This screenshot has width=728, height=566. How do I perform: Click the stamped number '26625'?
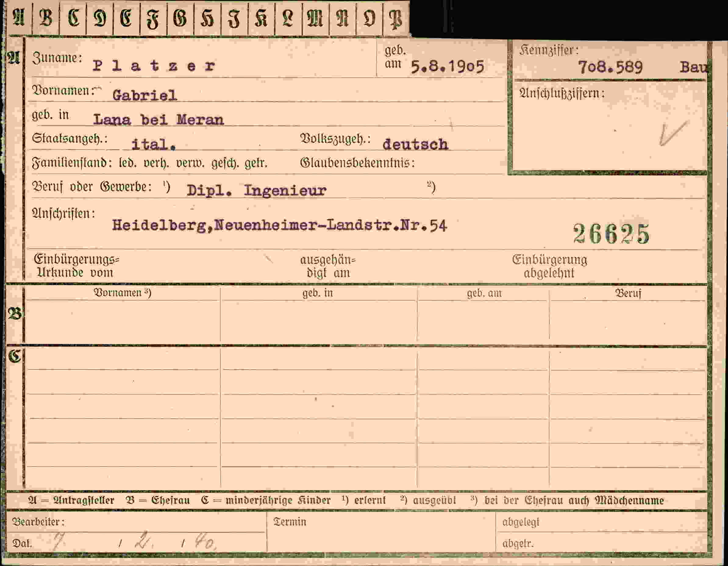[x=611, y=234]
